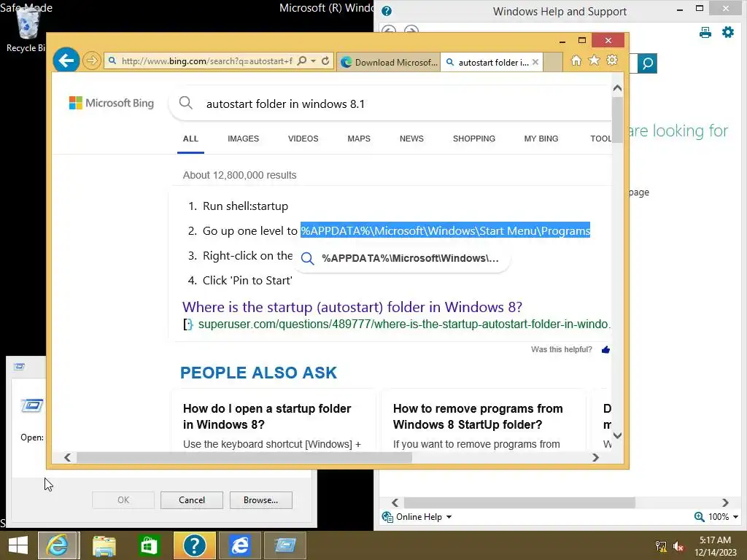Switch to the VIDEOS tab
This screenshot has height=560, width=747.
tap(303, 139)
